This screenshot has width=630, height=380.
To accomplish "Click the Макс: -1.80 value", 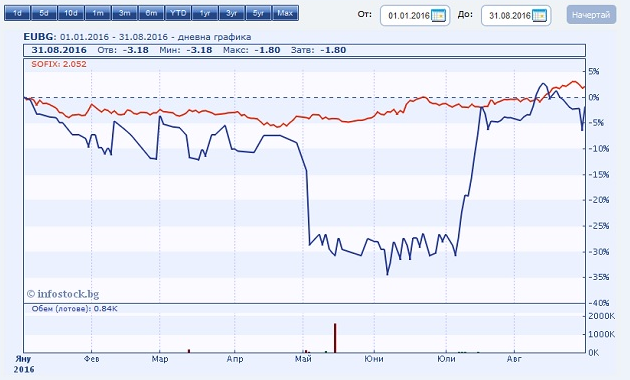I will point(252,50).
